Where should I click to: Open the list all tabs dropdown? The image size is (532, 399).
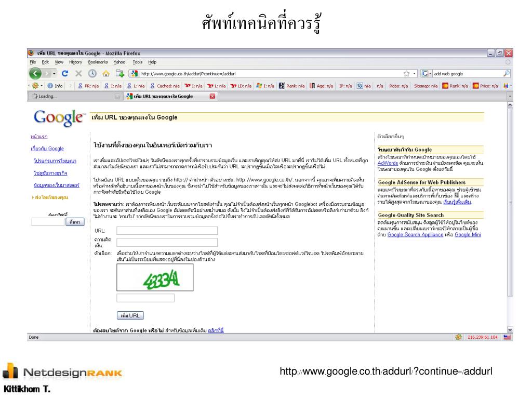[510, 96]
